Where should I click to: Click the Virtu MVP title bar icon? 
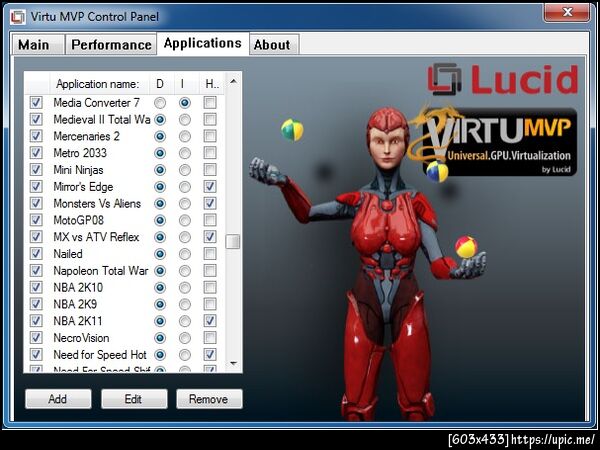[x=18, y=16]
